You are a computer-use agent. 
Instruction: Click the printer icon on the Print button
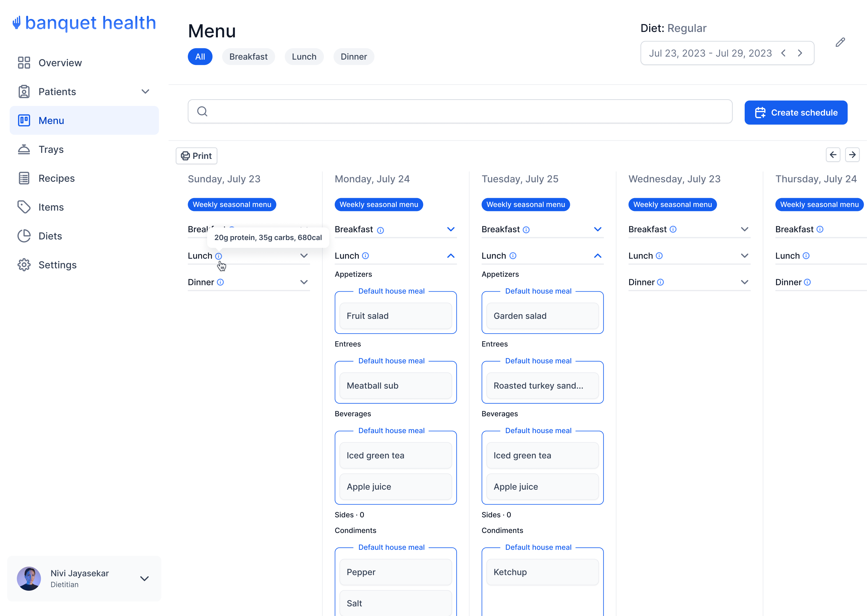(x=186, y=156)
